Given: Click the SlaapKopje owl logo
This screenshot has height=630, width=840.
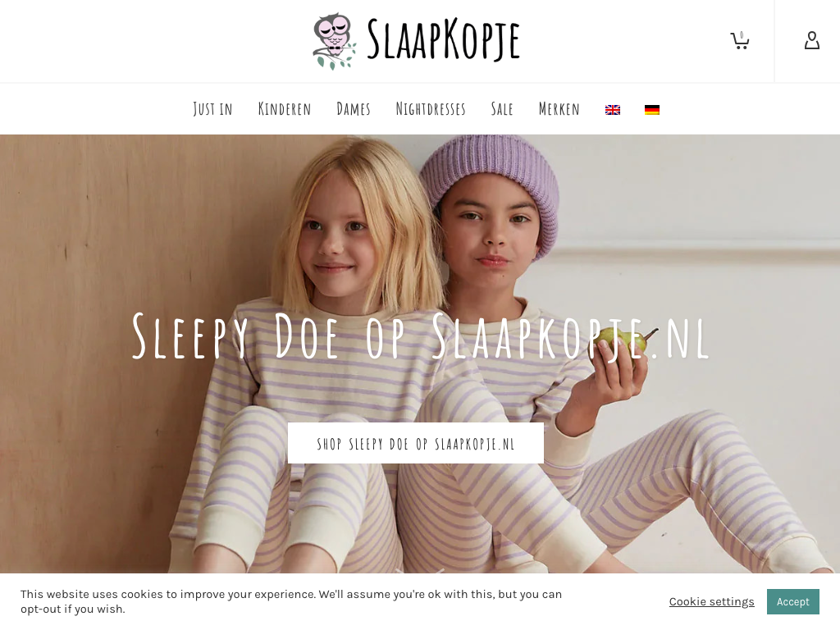Looking at the screenshot, I should point(335,41).
